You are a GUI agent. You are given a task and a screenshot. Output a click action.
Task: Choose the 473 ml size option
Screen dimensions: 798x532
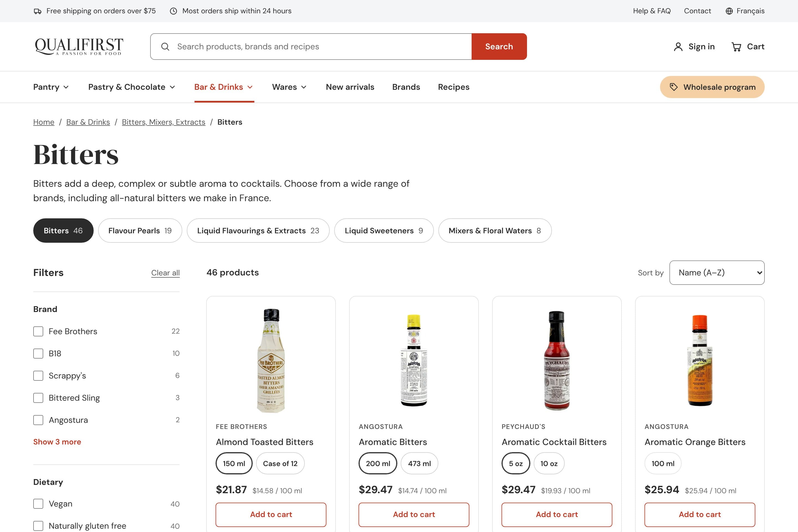coord(419,464)
